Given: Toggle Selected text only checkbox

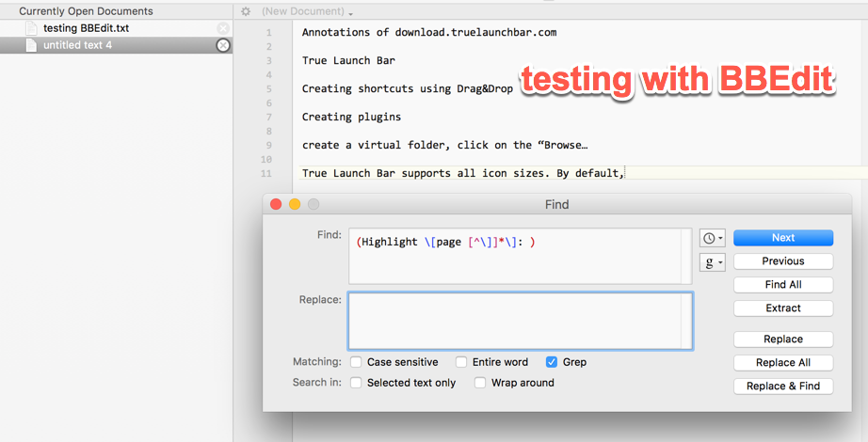Looking at the screenshot, I should (x=356, y=383).
